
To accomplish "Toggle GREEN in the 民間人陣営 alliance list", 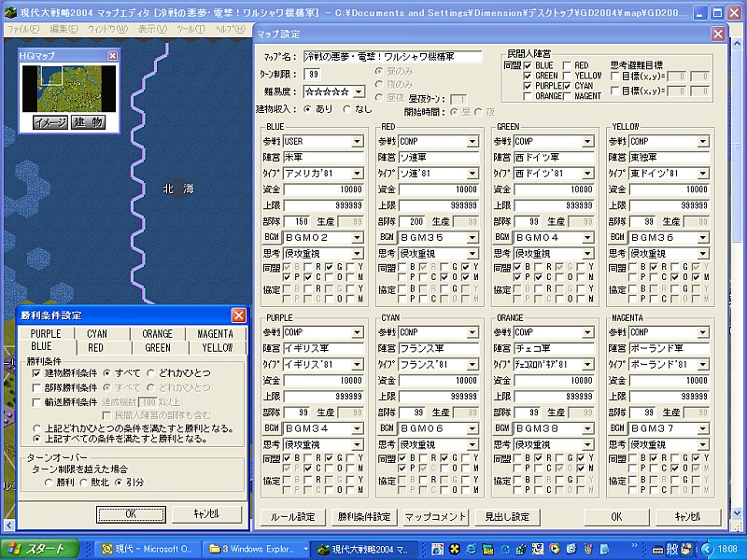I will tap(528, 76).
